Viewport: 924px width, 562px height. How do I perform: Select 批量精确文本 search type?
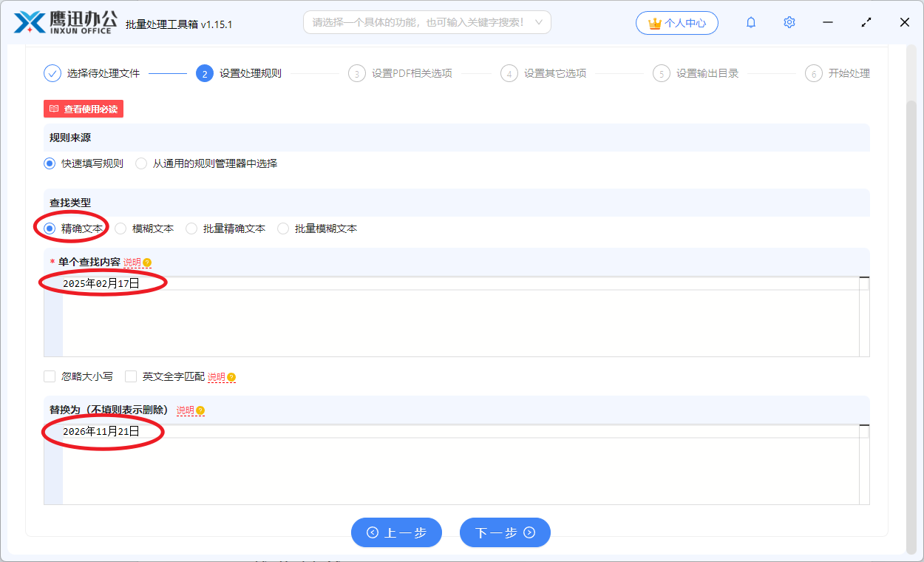pyautogui.click(x=225, y=228)
